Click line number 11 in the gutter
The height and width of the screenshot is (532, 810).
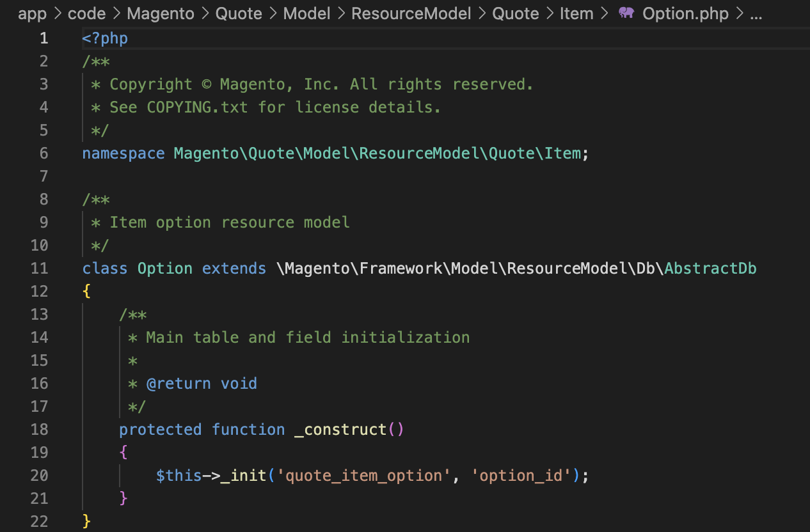[x=40, y=269]
